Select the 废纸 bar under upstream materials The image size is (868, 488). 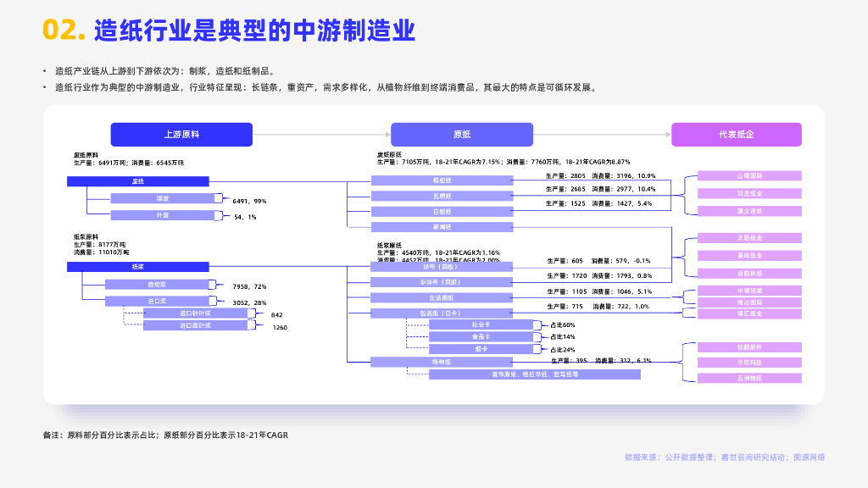137,181
